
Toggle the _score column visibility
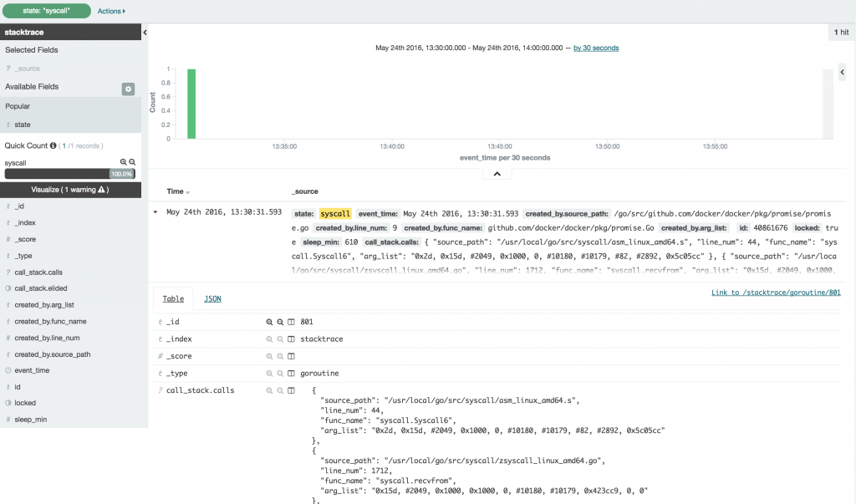(291, 355)
